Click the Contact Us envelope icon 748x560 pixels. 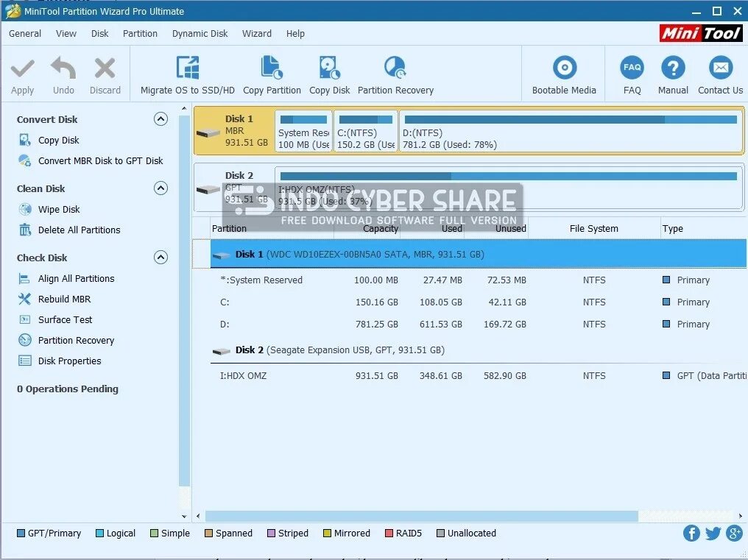pyautogui.click(x=720, y=68)
